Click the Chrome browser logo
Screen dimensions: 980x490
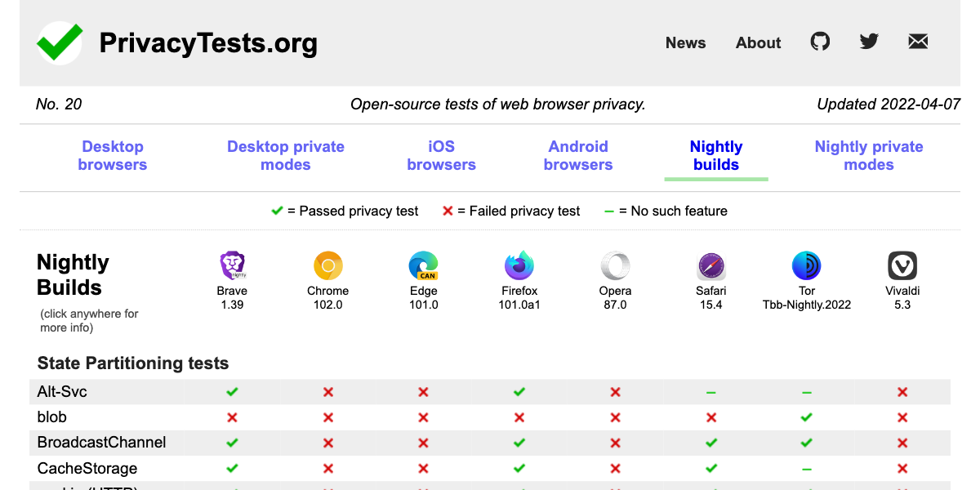pos(327,265)
